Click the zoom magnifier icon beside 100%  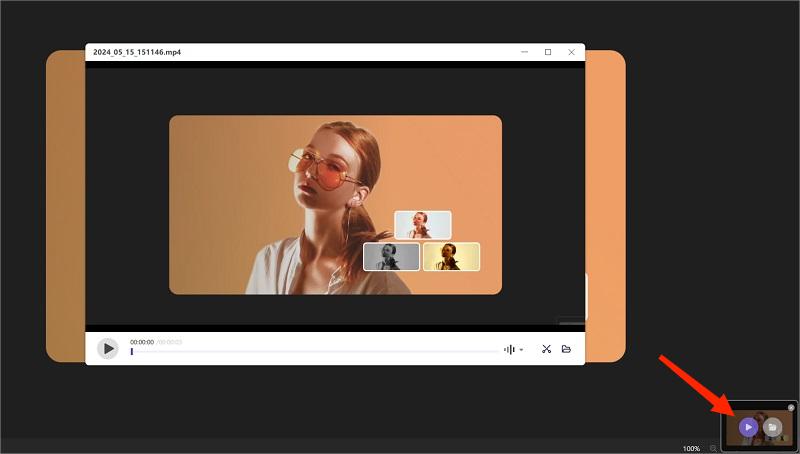[x=713, y=448]
